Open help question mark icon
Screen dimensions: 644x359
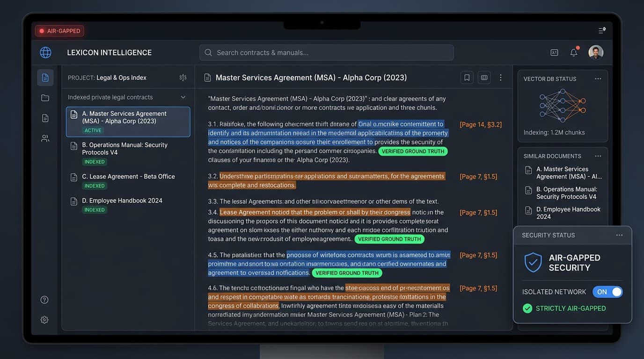[44, 300]
